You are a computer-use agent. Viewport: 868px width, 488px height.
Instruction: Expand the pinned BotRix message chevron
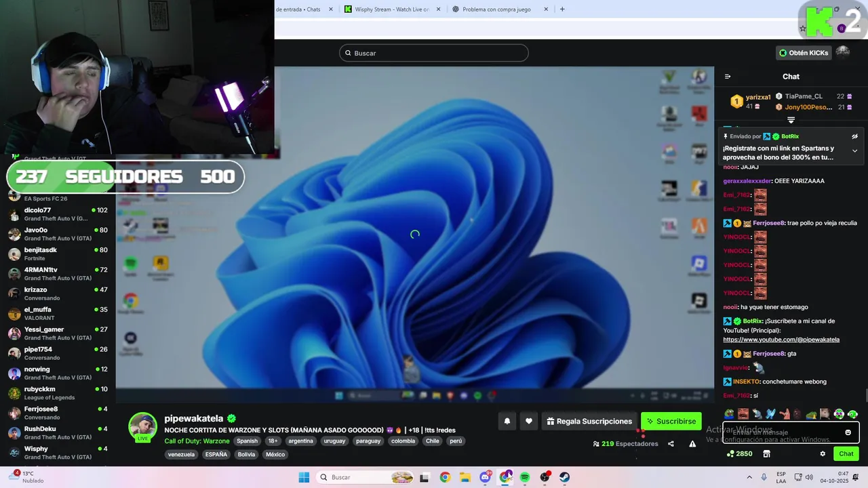pos(854,151)
